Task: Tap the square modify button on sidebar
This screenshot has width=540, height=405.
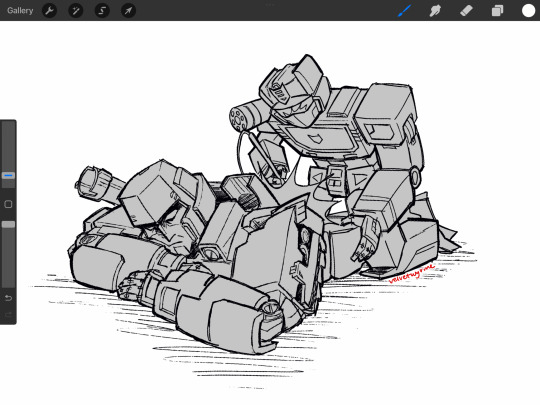Action: click(8, 204)
